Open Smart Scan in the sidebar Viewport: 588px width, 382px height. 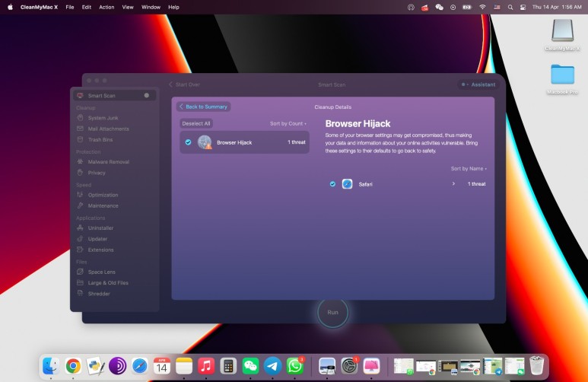pyautogui.click(x=114, y=96)
